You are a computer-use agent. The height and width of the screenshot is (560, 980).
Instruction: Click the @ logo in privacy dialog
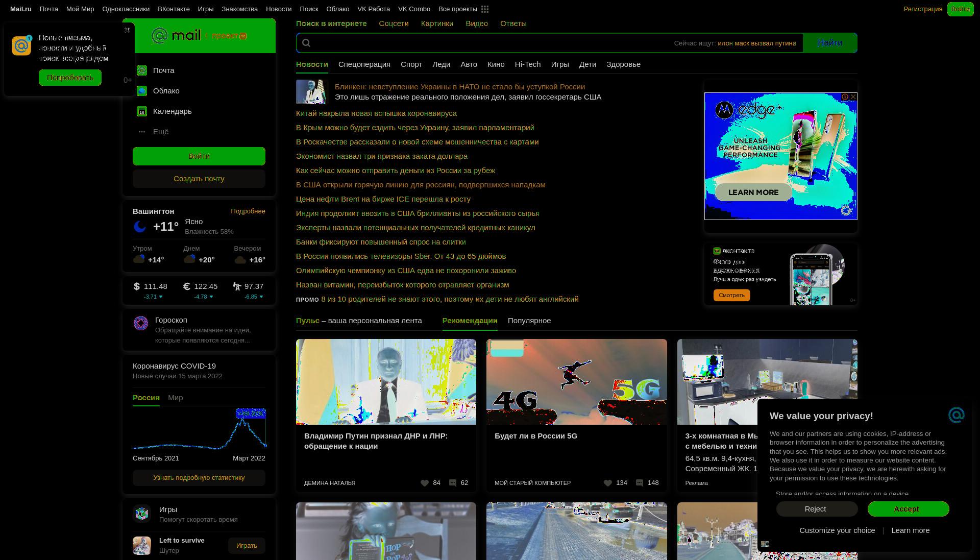tap(956, 415)
